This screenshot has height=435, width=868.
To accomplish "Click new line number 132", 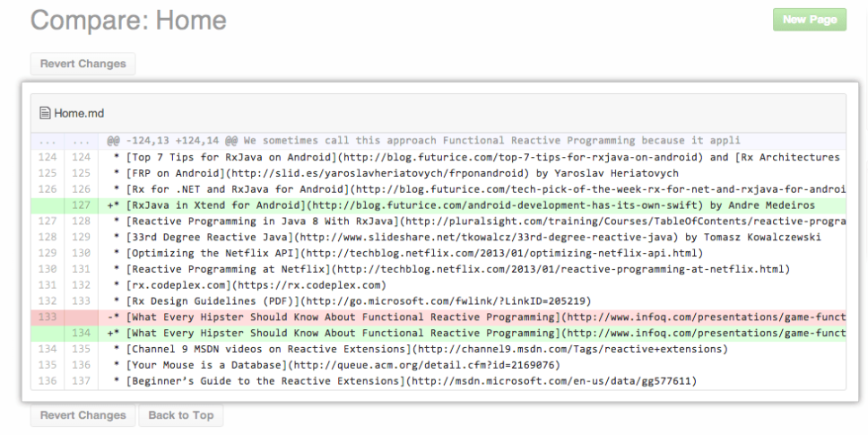I will (81, 285).
